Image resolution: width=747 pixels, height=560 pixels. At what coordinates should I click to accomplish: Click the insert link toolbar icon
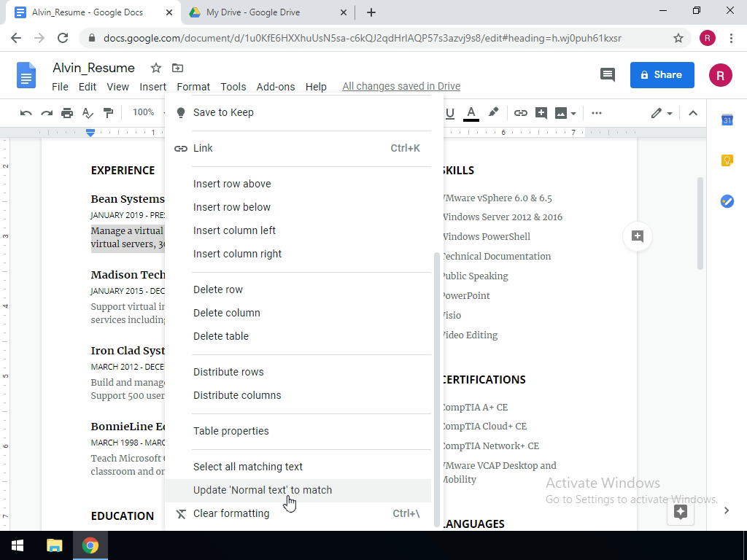tap(520, 113)
